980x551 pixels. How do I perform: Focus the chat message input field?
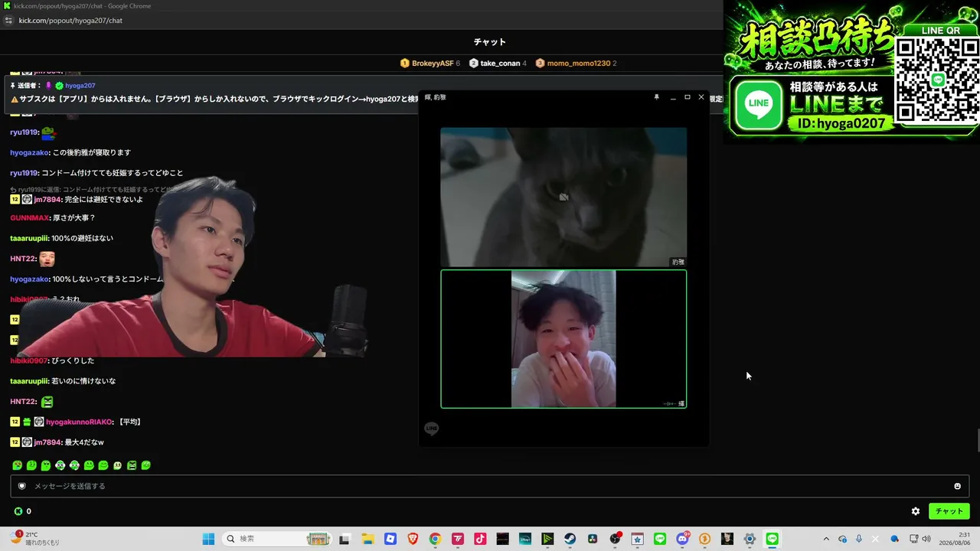pos(490,486)
